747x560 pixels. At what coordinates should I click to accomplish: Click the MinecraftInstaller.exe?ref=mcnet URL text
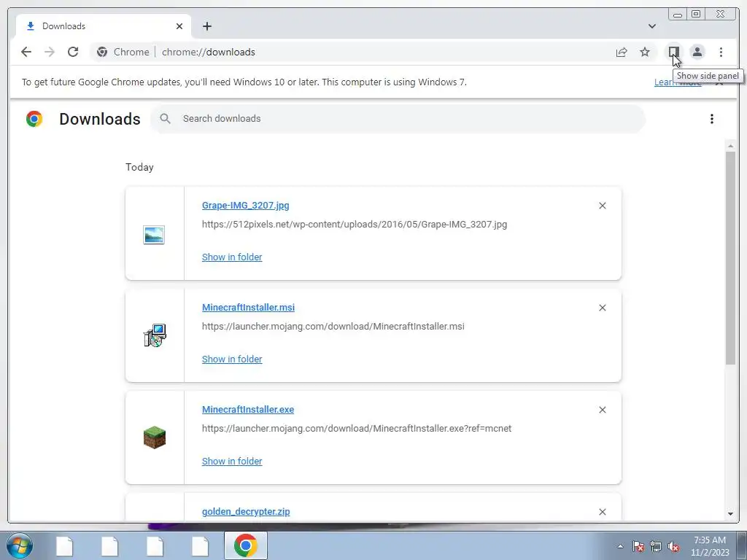357,428
